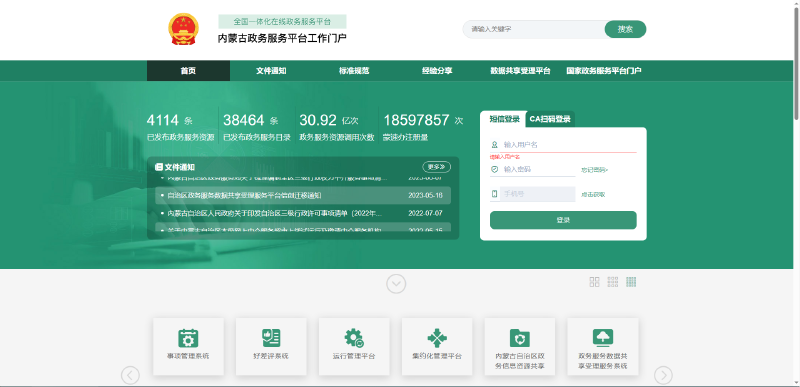The image size is (800, 387).
Task: Open the 运行管理平台 gear icon
Action: pyautogui.click(x=354, y=338)
